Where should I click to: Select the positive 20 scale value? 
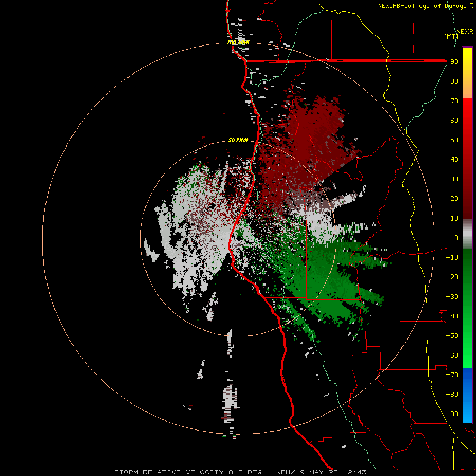(x=454, y=199)
